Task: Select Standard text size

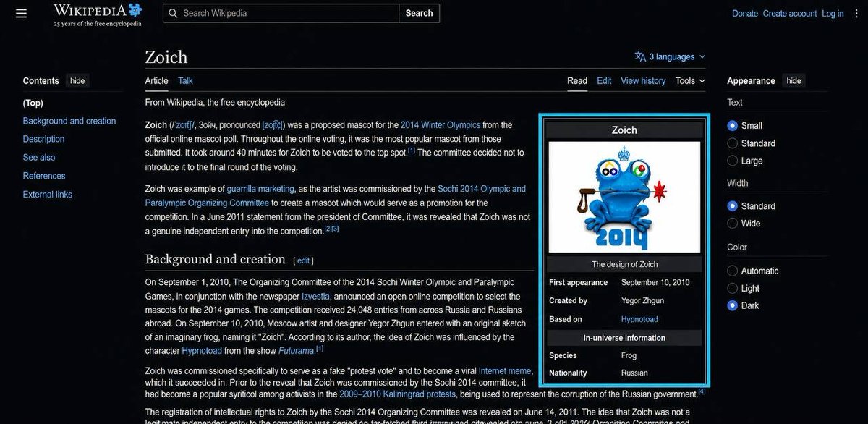Action: tap(733, 143)
